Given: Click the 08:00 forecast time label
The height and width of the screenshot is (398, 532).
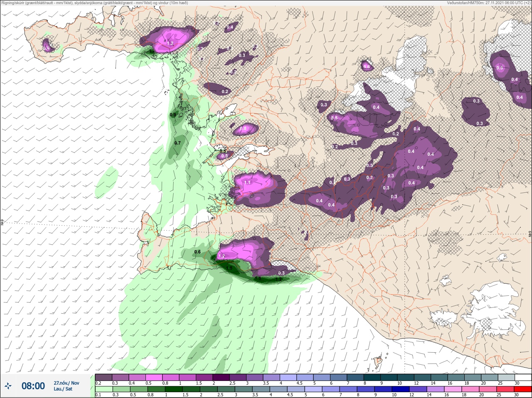Looking at the screenshot, I should click(33, 386).
